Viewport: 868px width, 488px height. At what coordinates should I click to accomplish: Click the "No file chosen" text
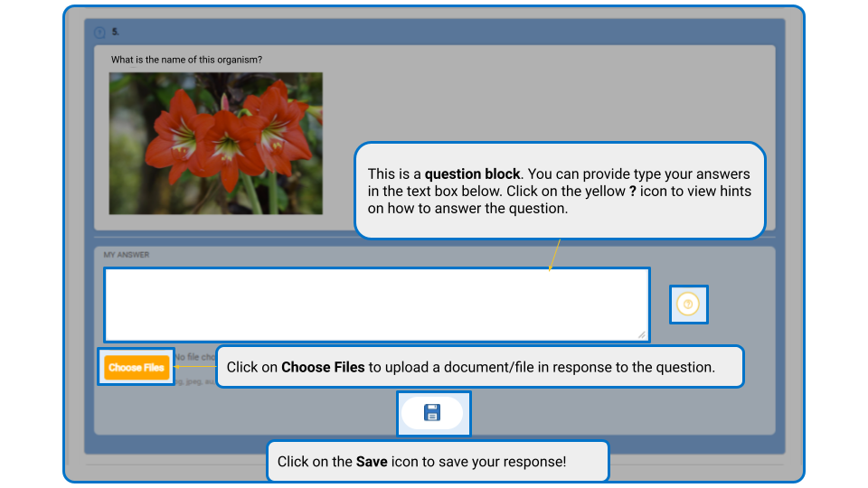pos(195,357)
